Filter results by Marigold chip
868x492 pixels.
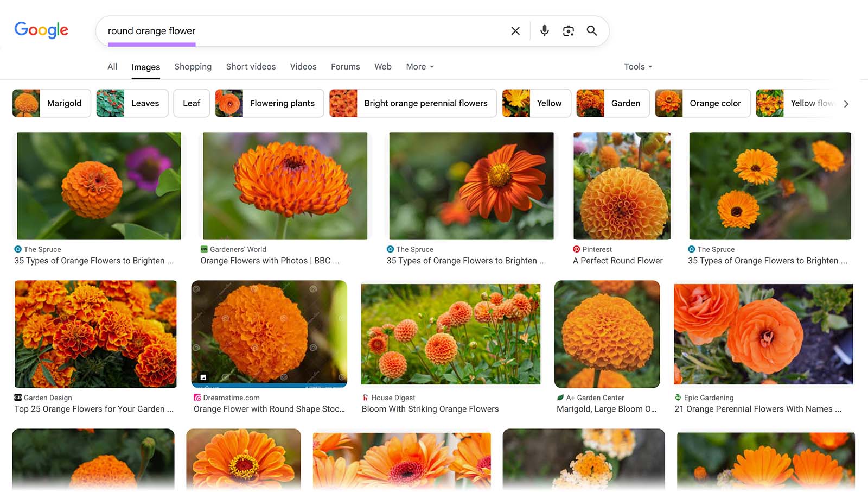(52, 103)
